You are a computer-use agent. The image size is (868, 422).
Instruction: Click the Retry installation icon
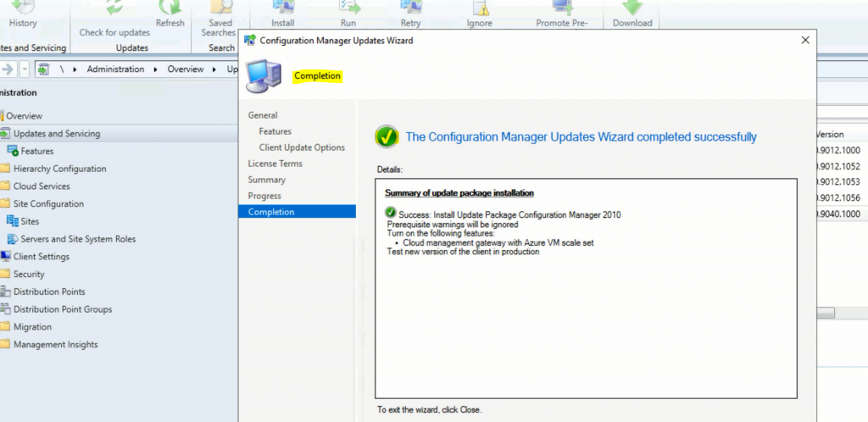410,7
